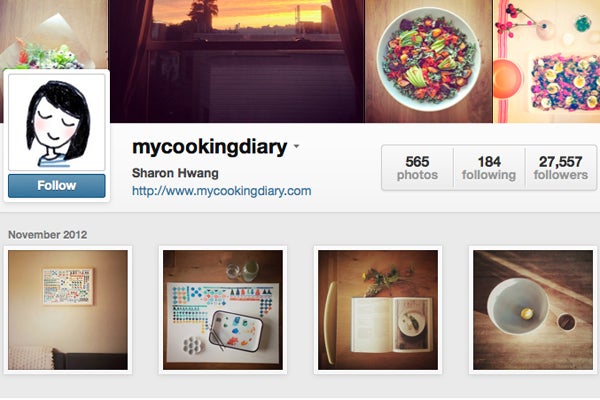Click the Follow button
The height and width of the screenshot is (400, 600).
(57, 186)
